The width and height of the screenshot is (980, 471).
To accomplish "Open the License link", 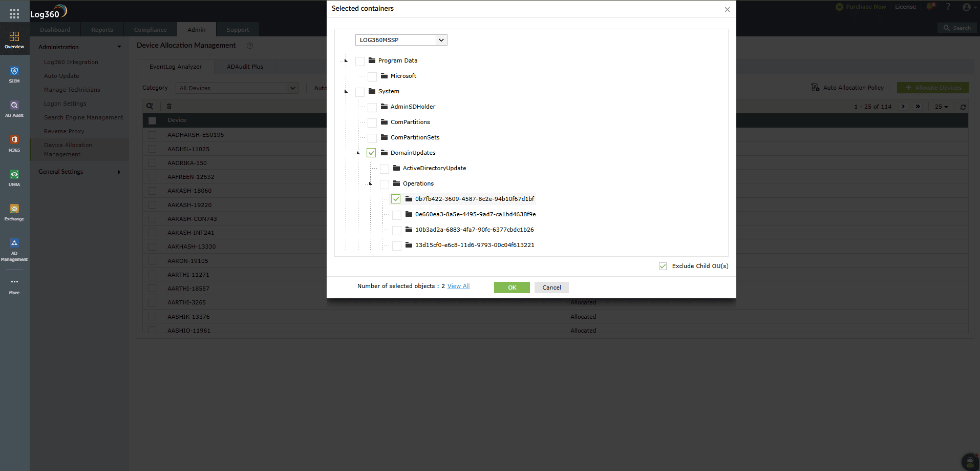I will point(905,7).
